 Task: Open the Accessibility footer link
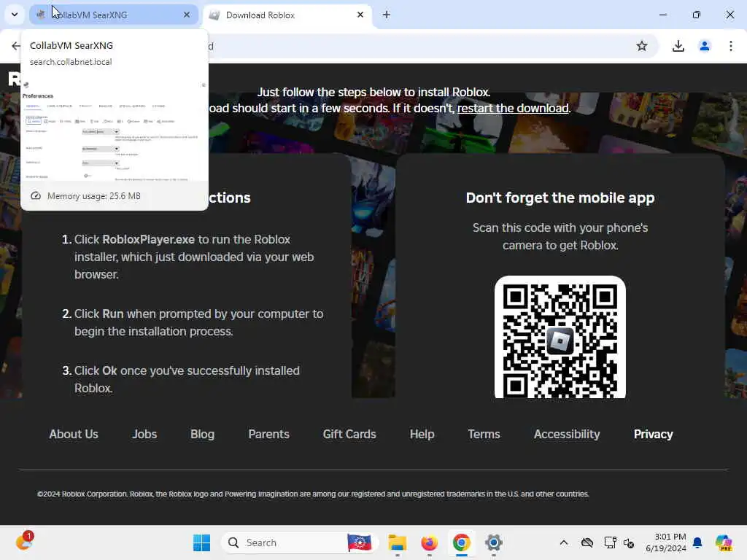point(566,435)
